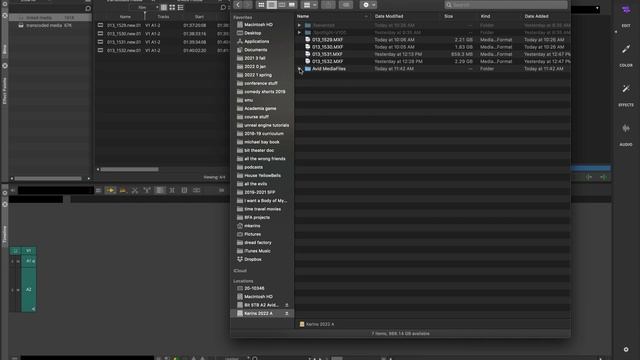The image size is (640, 360).
Task: Open the unreal engine tutorials sidebar folder
Action: pos(266,125)
